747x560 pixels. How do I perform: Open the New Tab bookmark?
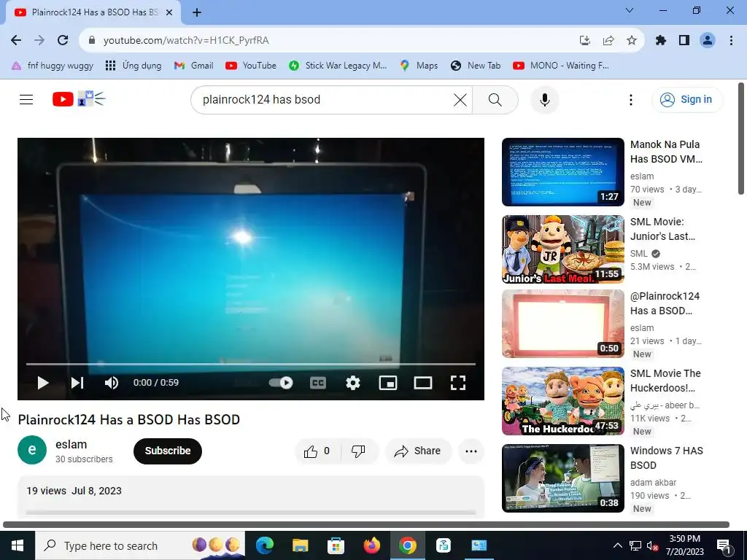[x=476, y=66]
